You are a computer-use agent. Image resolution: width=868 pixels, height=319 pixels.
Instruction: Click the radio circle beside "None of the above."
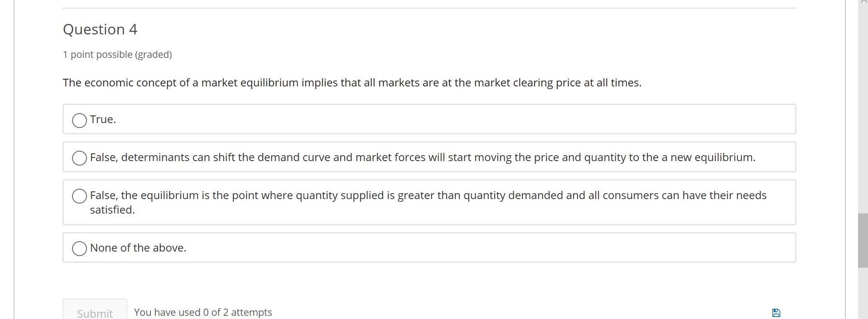[x=79, y=248]
